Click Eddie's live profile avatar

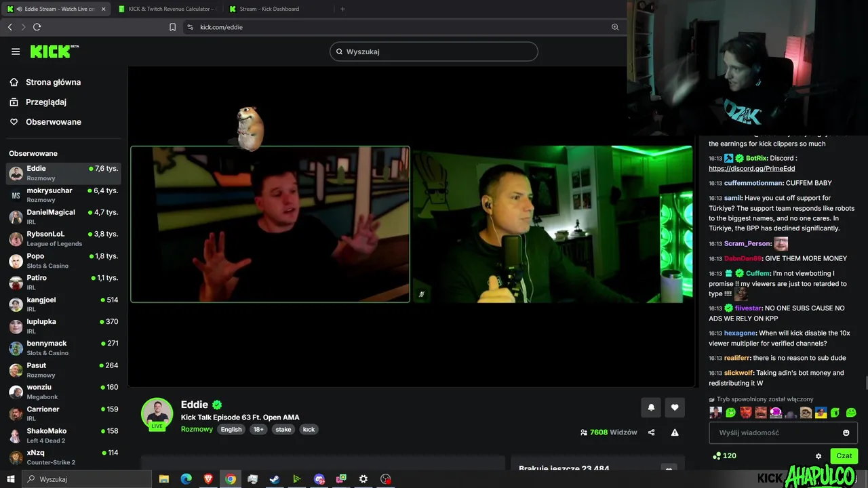pos(157,414)
